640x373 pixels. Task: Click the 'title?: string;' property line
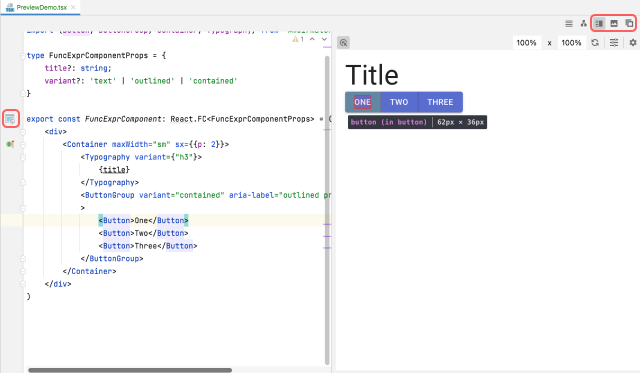coord(78,68)
